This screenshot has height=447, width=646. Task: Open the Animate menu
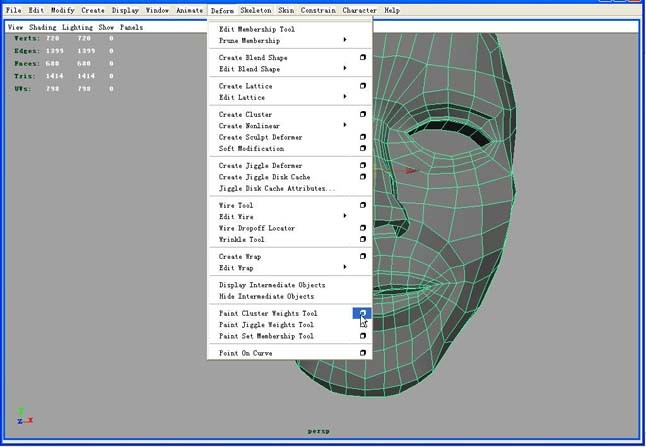pyautogui.click(x=190, y=10)
